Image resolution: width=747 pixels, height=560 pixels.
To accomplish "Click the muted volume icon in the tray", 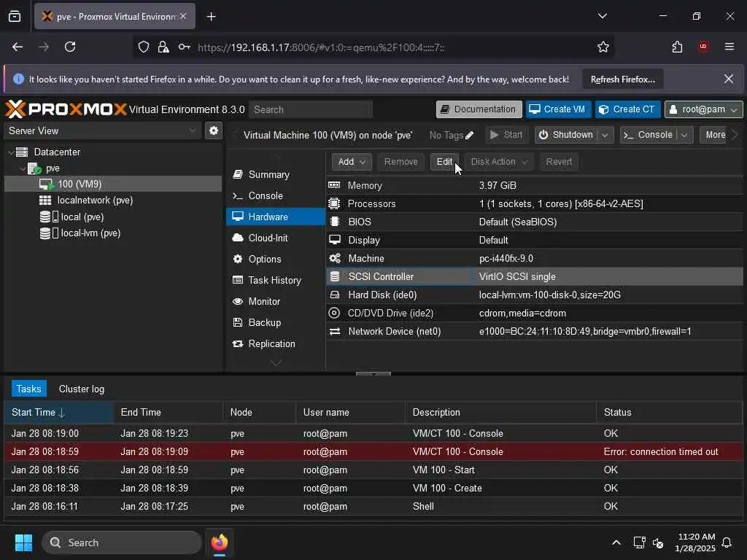I will (658, 542).
